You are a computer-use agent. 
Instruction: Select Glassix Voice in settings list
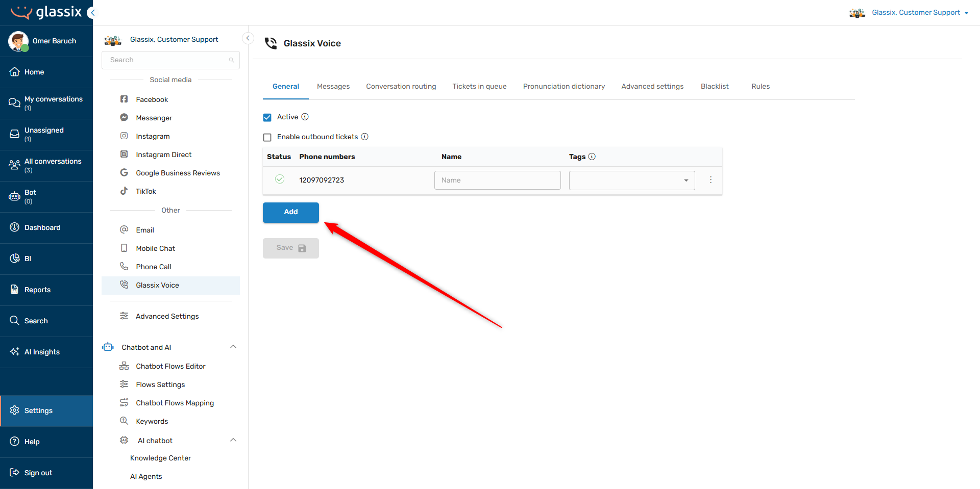(170, 285)
